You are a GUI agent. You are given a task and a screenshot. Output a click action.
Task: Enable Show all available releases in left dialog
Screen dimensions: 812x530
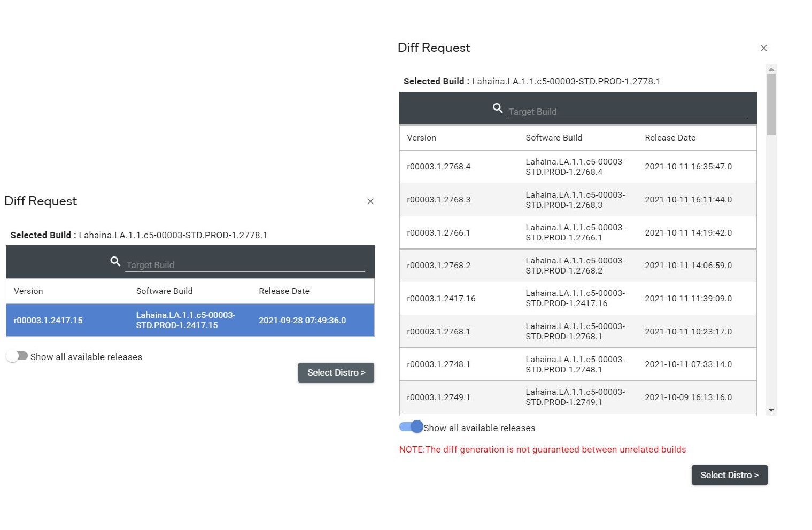point(17,356)
